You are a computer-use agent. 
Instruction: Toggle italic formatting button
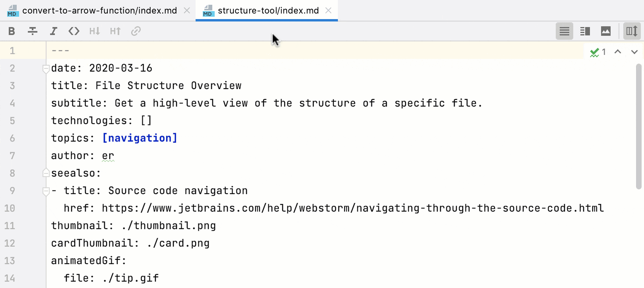53,31
